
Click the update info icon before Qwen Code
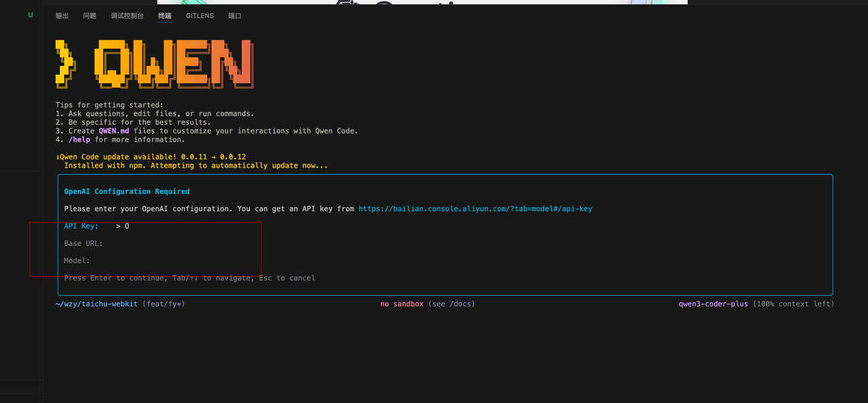coord(58,157)
